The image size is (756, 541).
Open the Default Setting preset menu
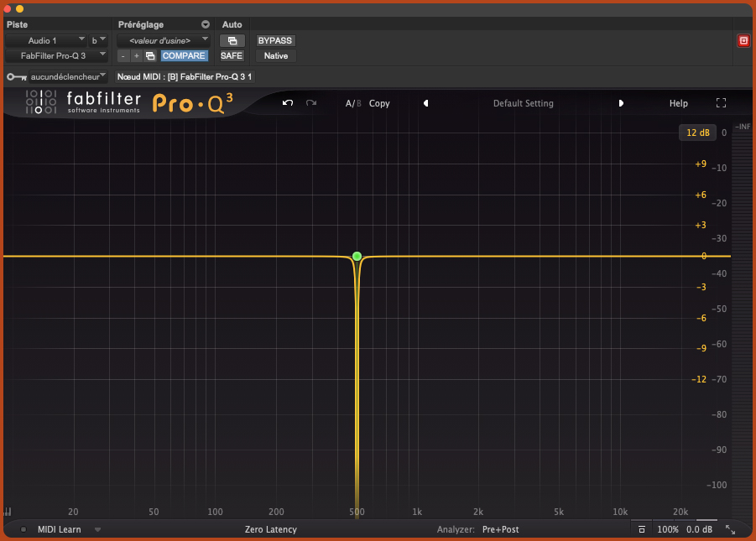(523, 103)
